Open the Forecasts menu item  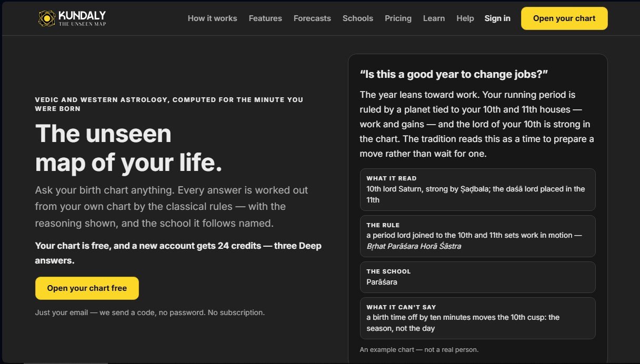[x=312, y=18]
